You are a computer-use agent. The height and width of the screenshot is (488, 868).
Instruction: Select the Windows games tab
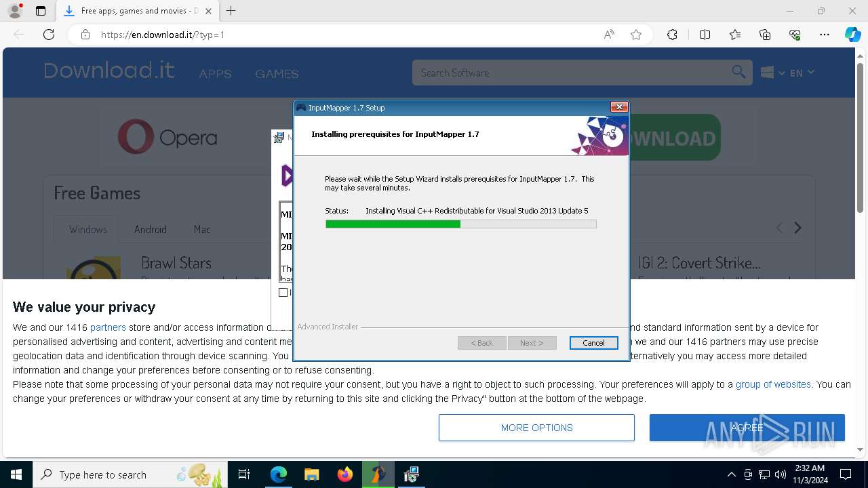coord(88,229)
